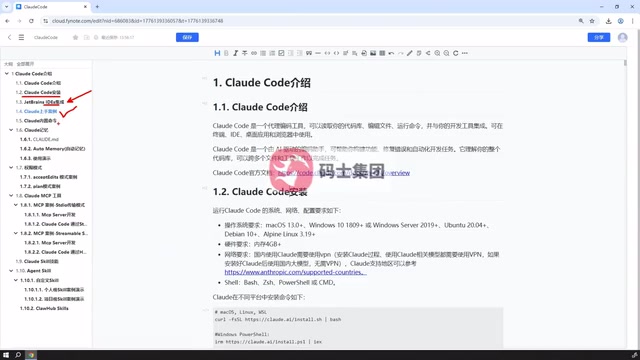Star the ClaudeCode note as favorite
Viewport: 640px width, 360px height.
(75, 37)
